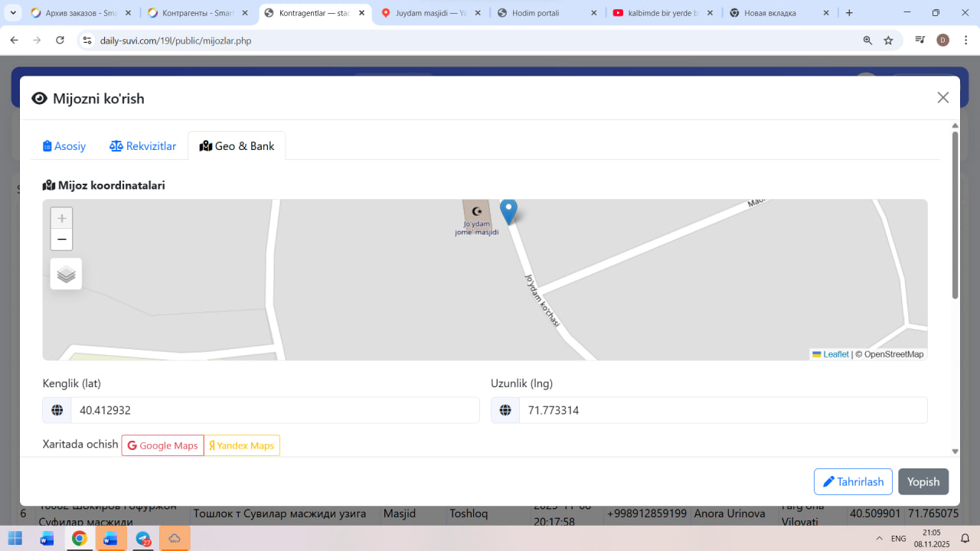980x551 pixels.
Task: Open Telegram from the taskbar
Action: [143, 538]
